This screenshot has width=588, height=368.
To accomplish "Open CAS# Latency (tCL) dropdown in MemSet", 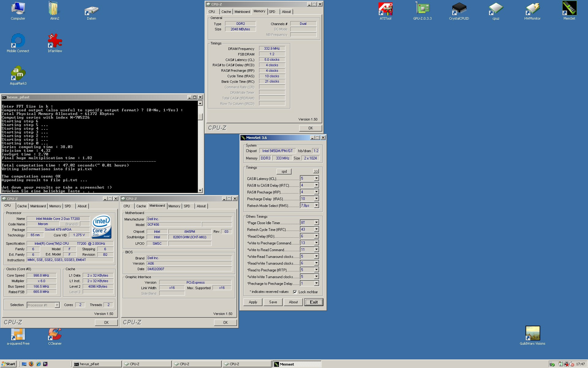I will [x=316, y=178].
